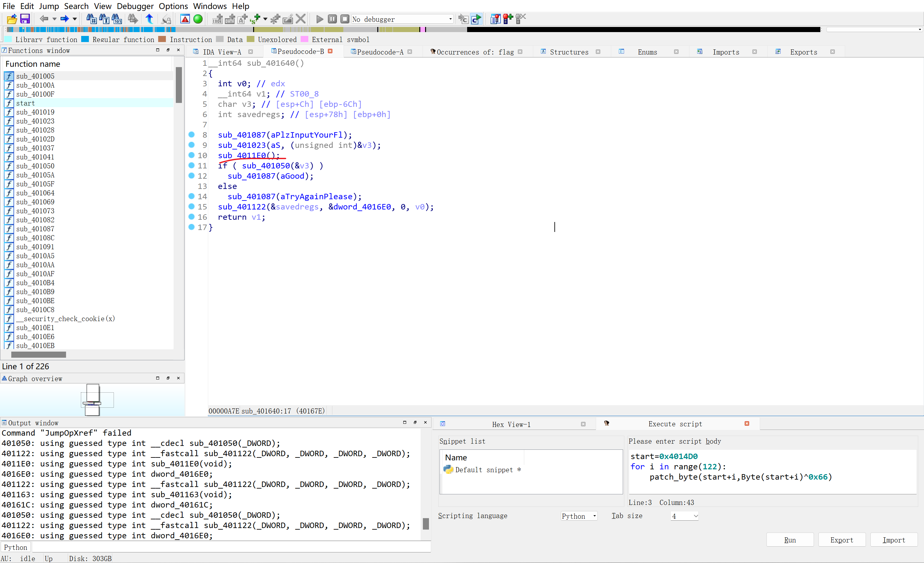
Task: Click the Save database floppy icon
Action: [x=25, y=19]
